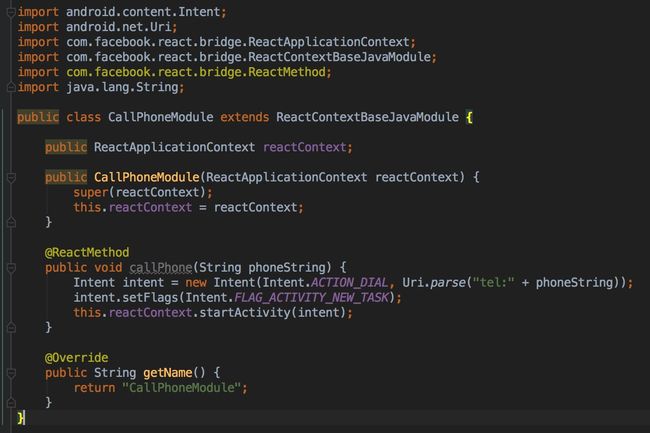Click the "tel:" string literal
The width and height of the screenshot is (650, 433).
(493, 283)
